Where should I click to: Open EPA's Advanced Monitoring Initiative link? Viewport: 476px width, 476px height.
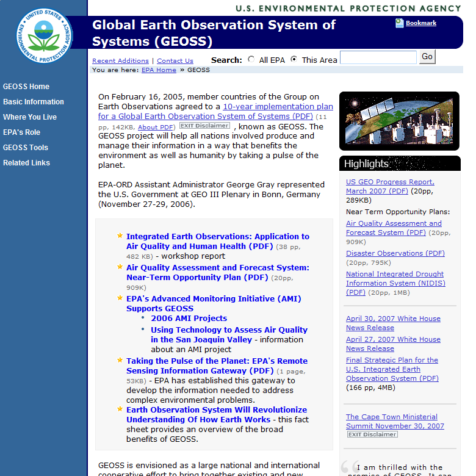click(x=214, y=303)
